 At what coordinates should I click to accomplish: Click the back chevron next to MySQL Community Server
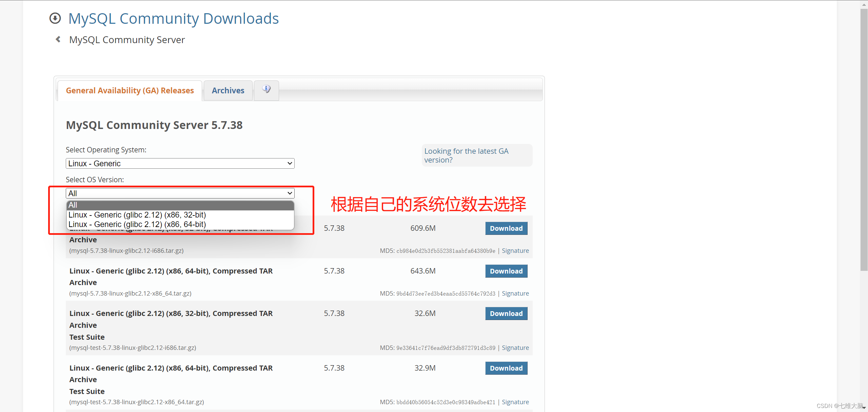[58, 40]
